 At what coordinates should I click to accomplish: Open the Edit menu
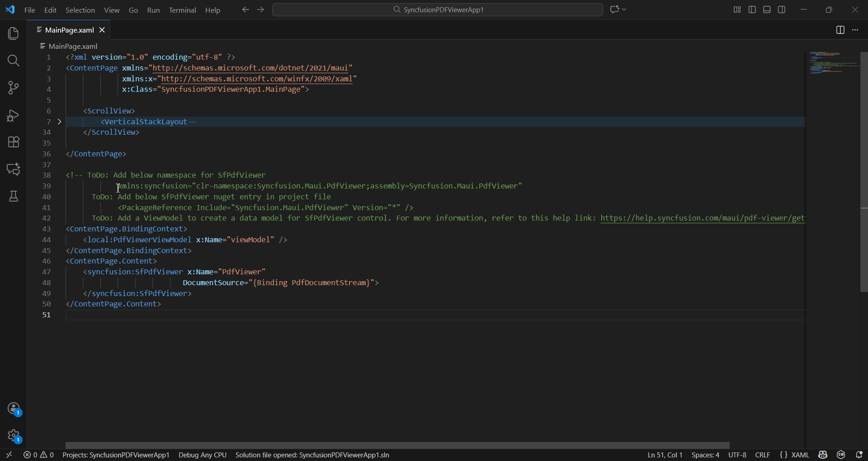[50, 10]
